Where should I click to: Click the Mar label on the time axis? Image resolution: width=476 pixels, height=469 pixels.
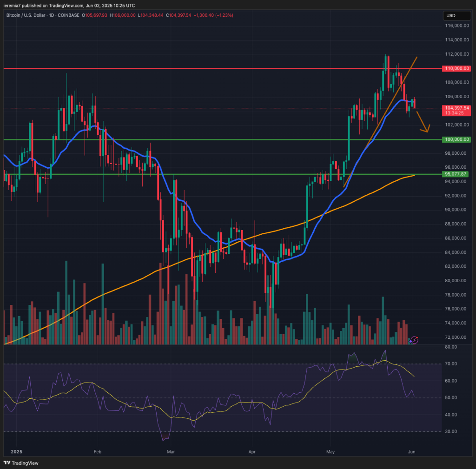click(x=171, y=452)
